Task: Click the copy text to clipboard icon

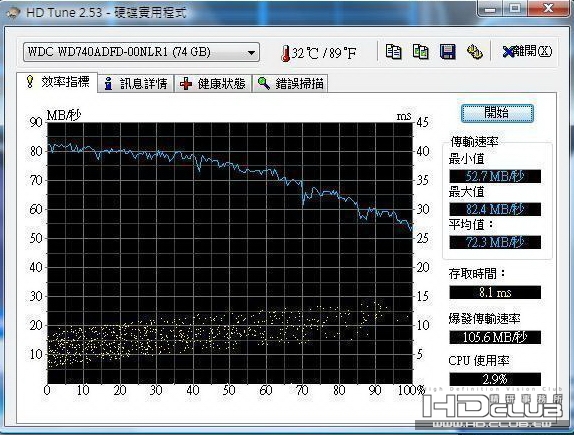Action: [x=393, y=52]
